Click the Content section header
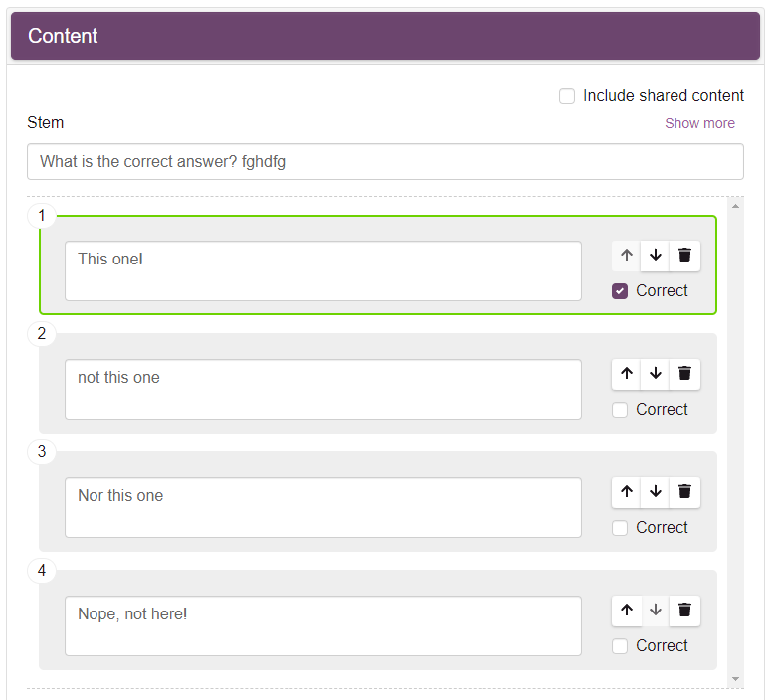 pyautogui.click(x=385, y=36)
